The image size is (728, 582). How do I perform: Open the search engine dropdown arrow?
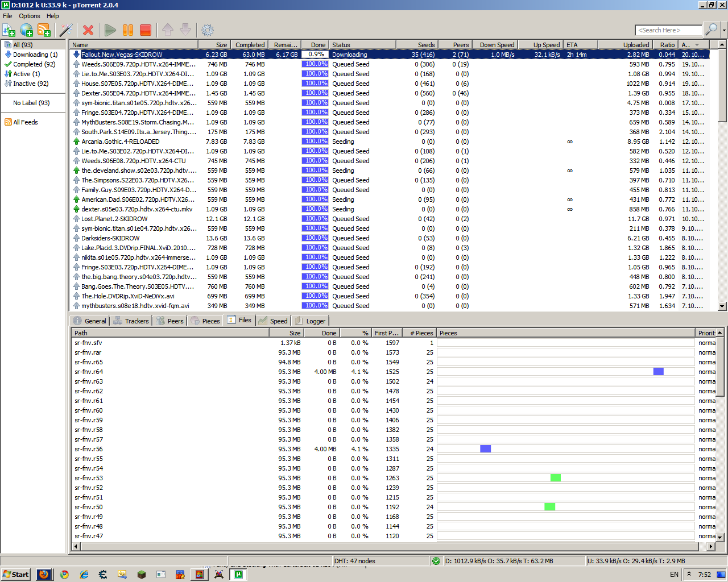pos(723,30)
